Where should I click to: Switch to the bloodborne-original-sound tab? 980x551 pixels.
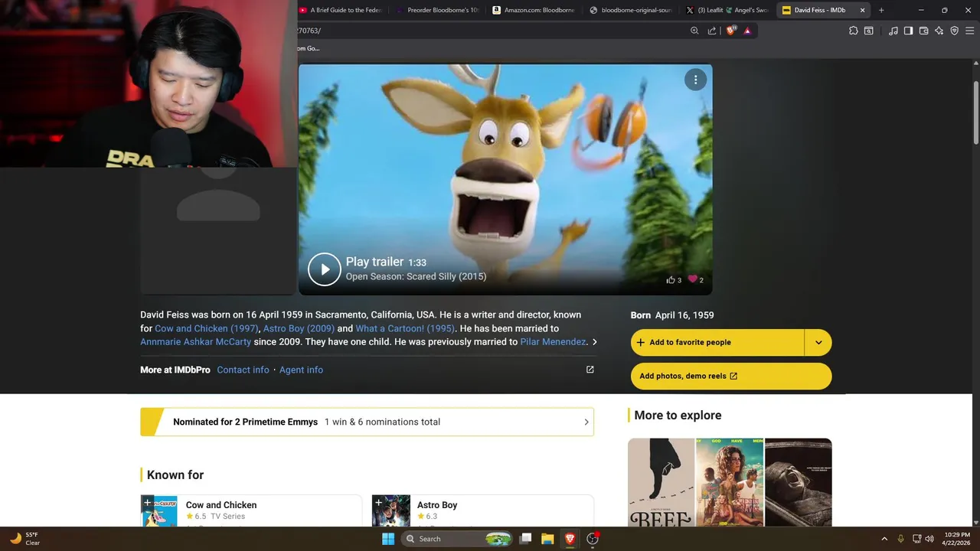630,10
